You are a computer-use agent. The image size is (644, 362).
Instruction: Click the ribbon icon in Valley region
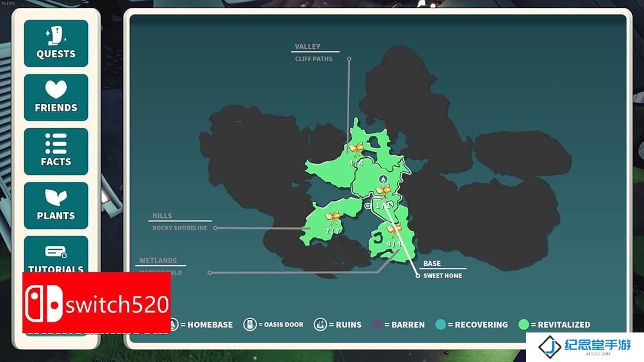(356, 149)
